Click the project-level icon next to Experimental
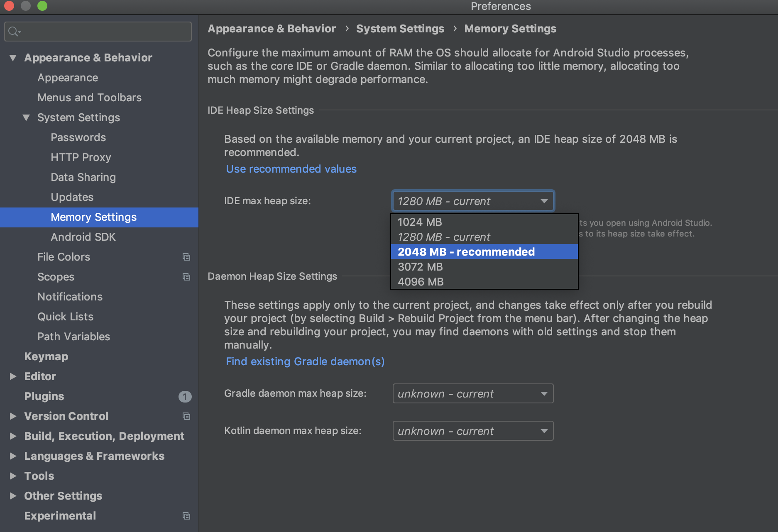Image resolution: width=778 pixels, height=532 pixels. pyautogui.click(x=186, y=516)
